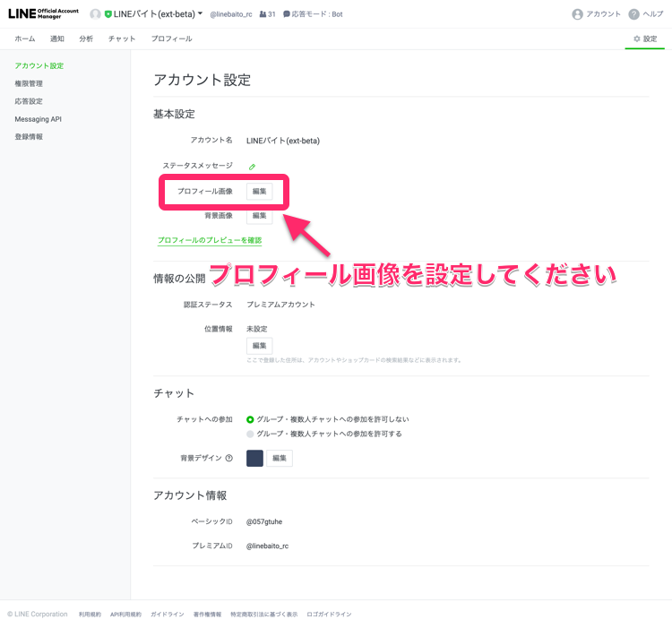Click the settings gear icon
The height and width of the screenshot is (628, 672).
coord(637,39)
